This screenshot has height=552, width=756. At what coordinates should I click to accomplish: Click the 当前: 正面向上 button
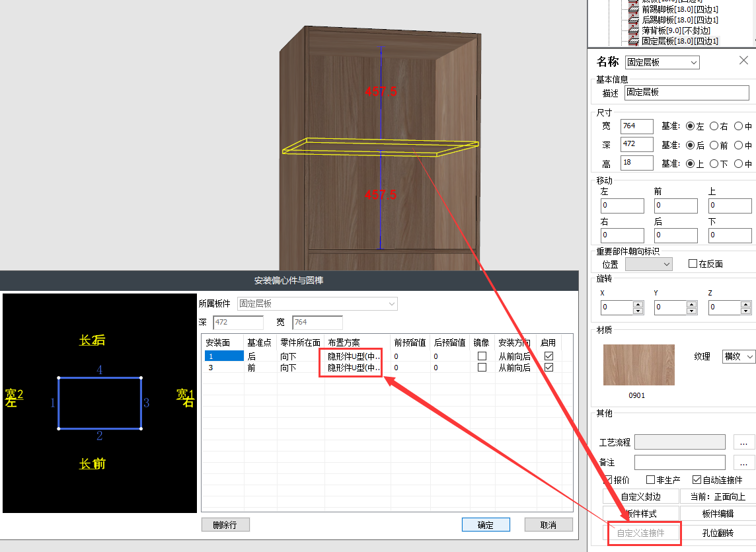click(718, 496)
